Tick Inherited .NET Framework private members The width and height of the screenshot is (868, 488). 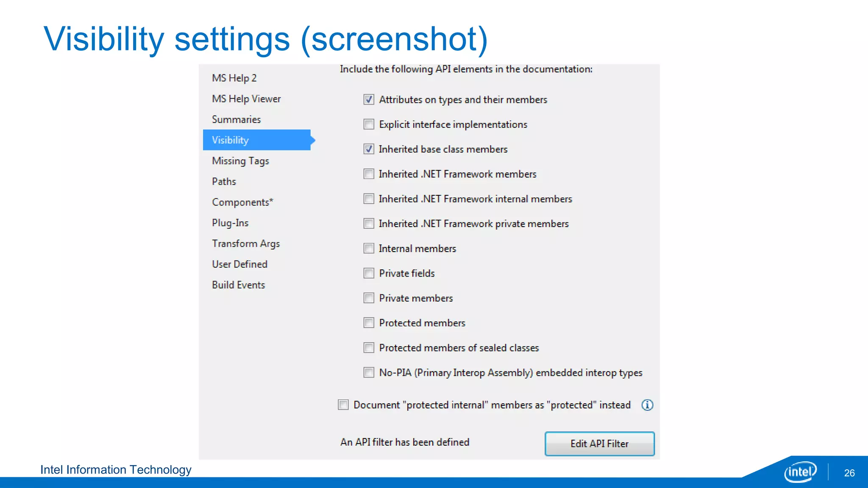(369, 223)
